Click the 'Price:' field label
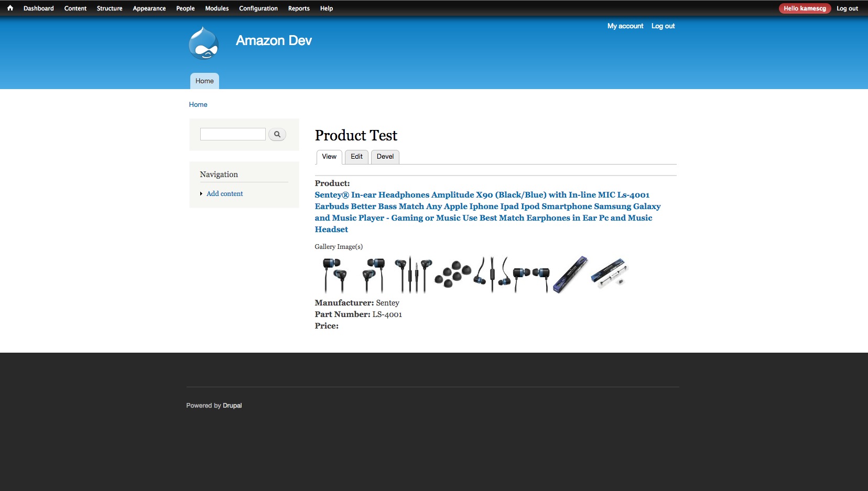This screenshot has width=868, height=491. tap(327, 326)
